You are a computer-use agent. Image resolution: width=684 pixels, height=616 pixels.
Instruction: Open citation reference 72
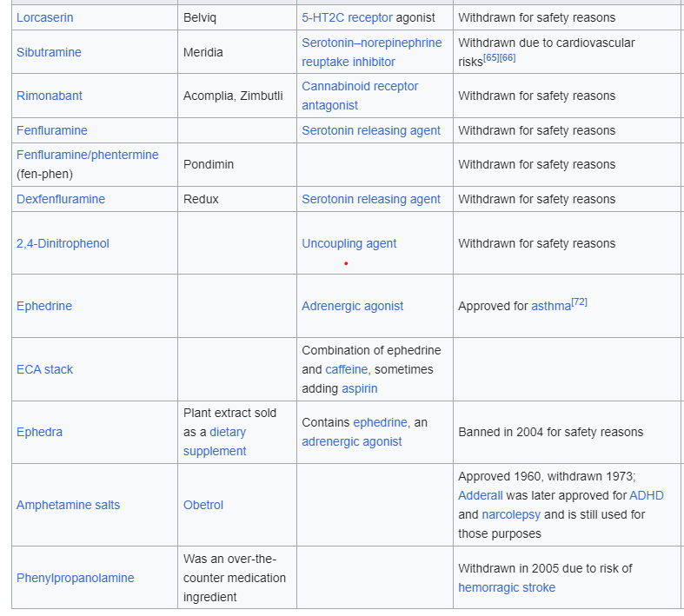(x=580, y=301)
